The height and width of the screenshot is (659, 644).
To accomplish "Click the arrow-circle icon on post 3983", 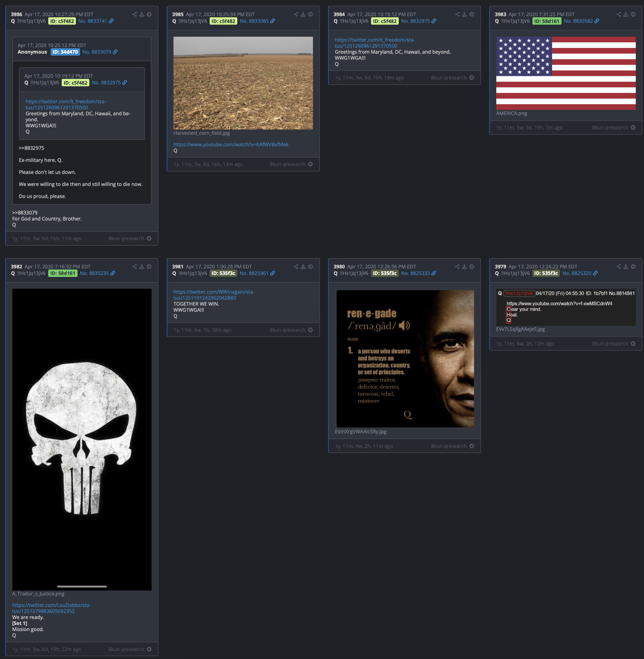I will pyautogui.click(x=633, y=14).
